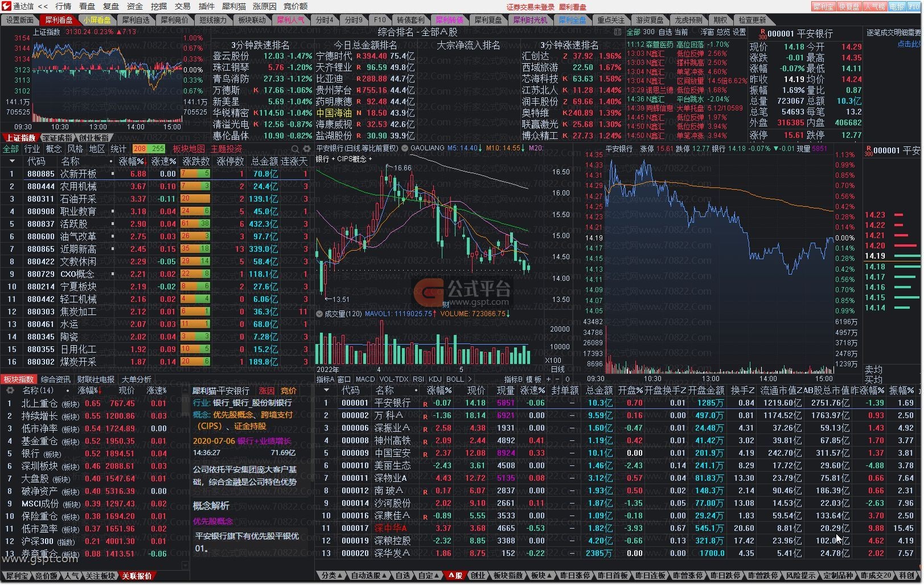Select the MACD indicator
This screenshot has height=585, width=924.
(365, 379)
